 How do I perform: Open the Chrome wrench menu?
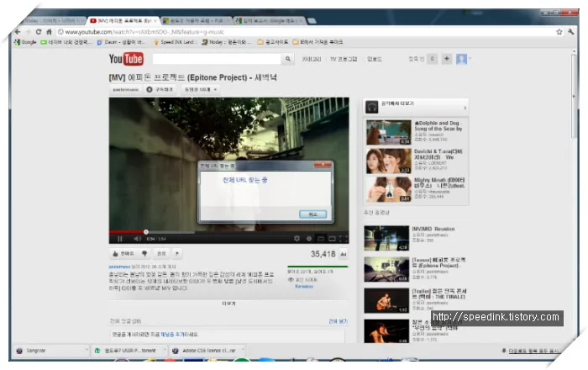click(570, 32)
